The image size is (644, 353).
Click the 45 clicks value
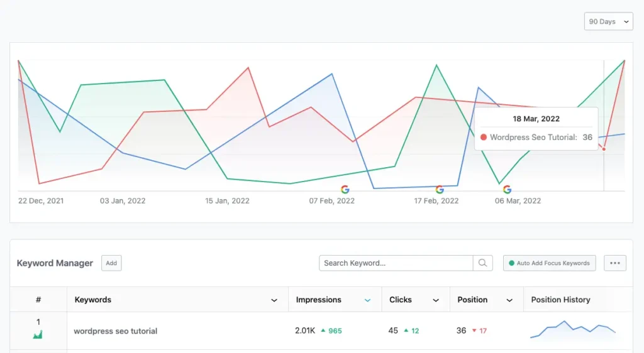393,330
